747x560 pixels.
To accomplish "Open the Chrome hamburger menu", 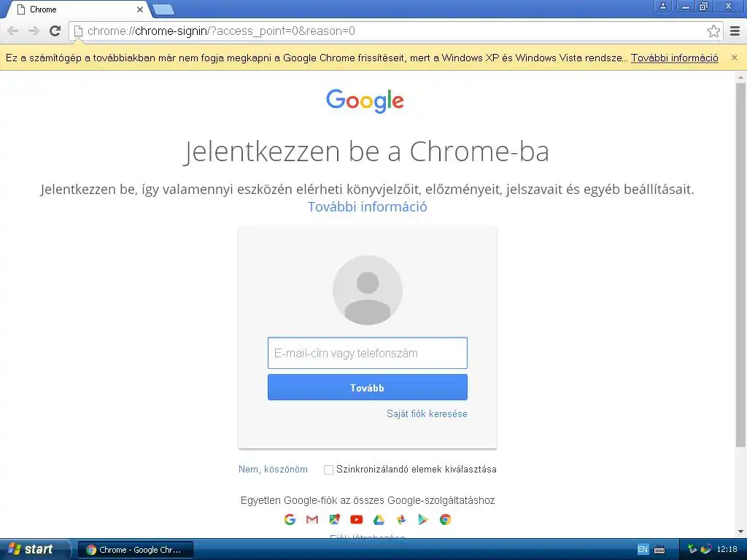I will 735,31.
